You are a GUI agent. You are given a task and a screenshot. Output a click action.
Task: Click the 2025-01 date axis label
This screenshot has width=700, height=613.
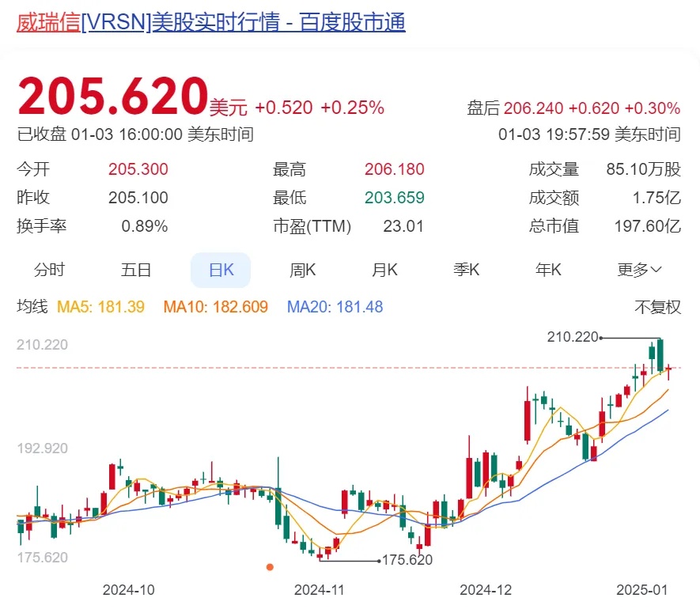[642, 590]
